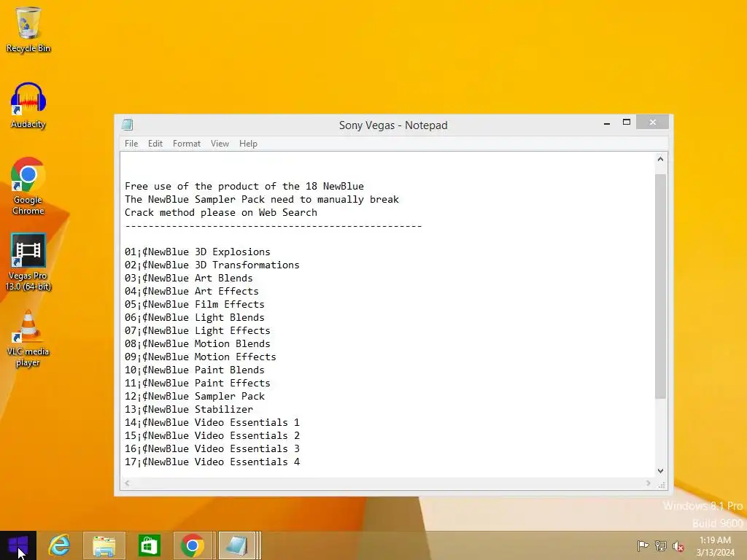Maximize the Notepad window
The width and height of the screenshot is (747, 560).
(x=627, y=122)
